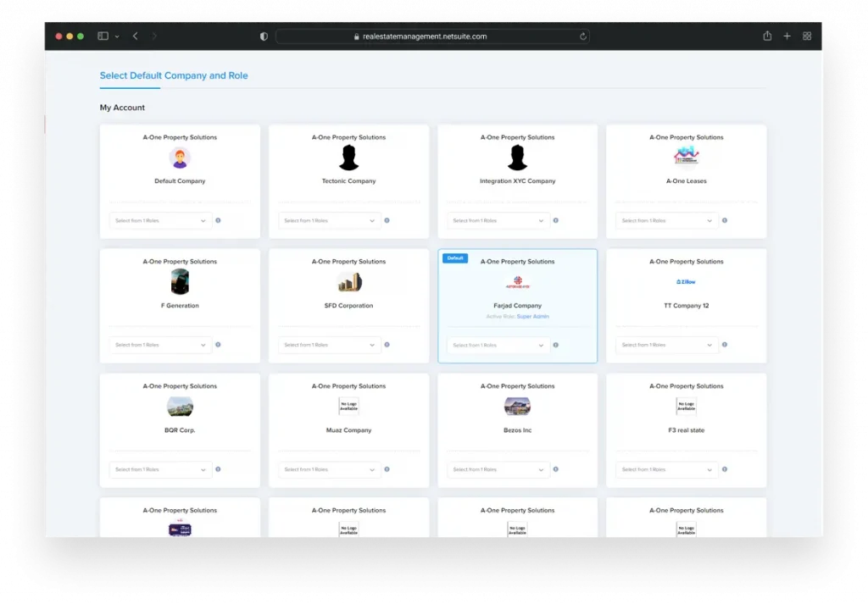Expand roles dropdown for A-One Leases
Screen dimensions: 868x604
(x=667, y=220)
